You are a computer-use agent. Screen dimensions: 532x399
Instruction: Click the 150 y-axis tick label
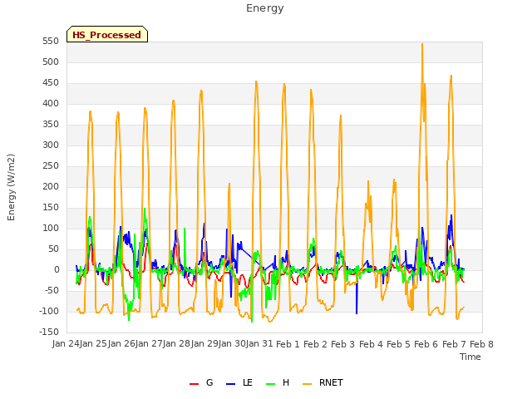coord(51,207)
